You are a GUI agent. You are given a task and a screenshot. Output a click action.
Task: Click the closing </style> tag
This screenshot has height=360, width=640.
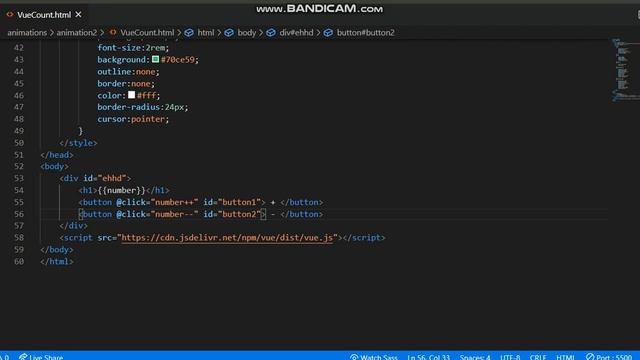click(x=78, y=143)
